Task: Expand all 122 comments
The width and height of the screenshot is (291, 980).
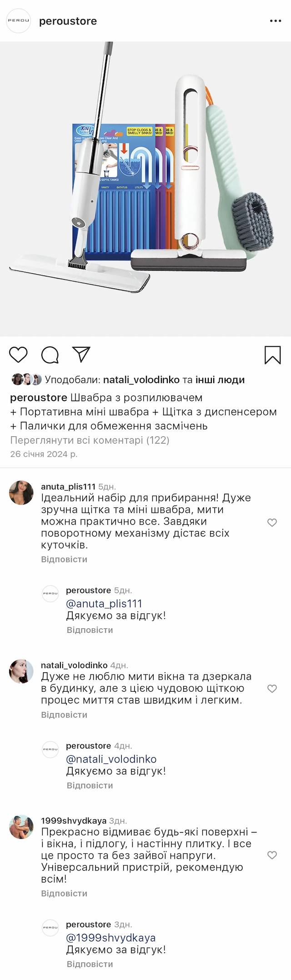Action: [x=90, y=440]
